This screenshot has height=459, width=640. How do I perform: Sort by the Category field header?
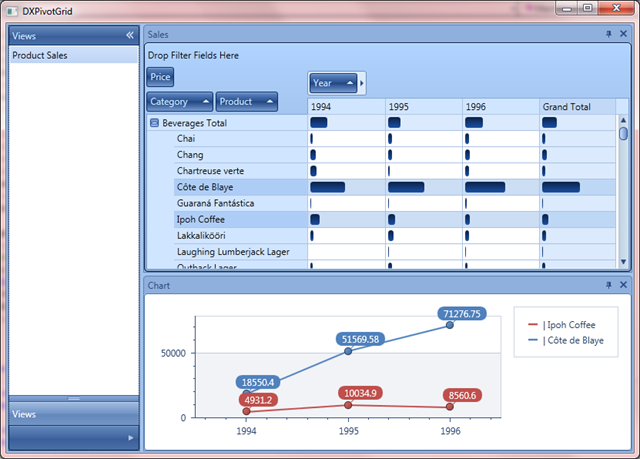[180, 102]
